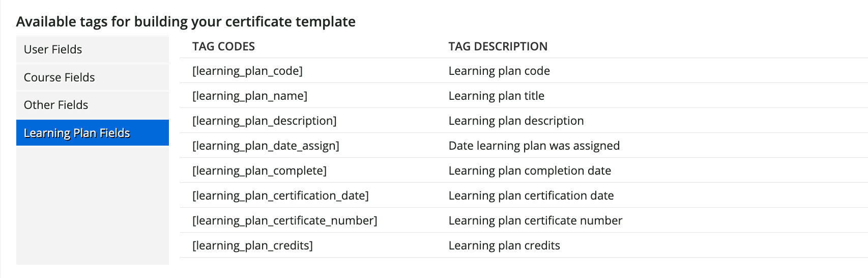Choose the [learning_plan_credits] tag code
868x278 pixels.
(252, 245)
